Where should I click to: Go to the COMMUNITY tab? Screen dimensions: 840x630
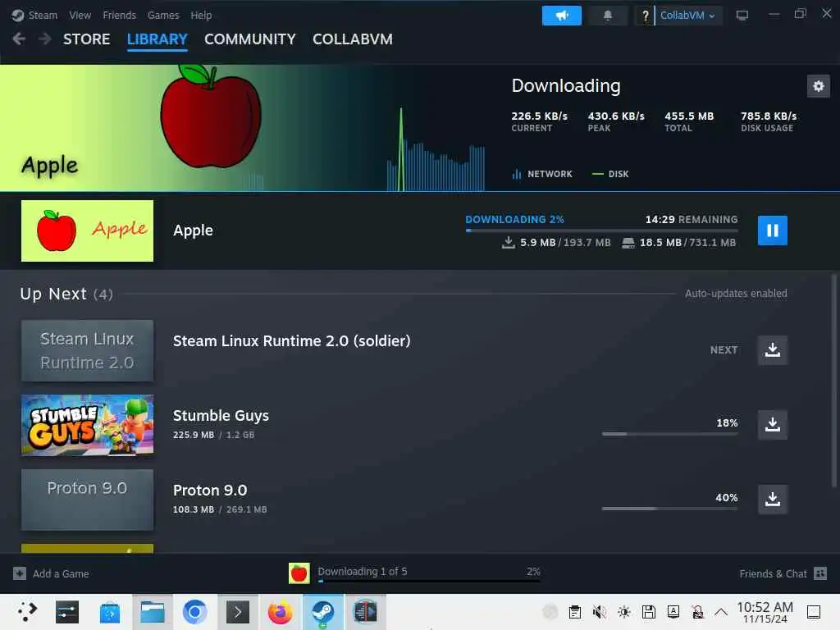249,39
